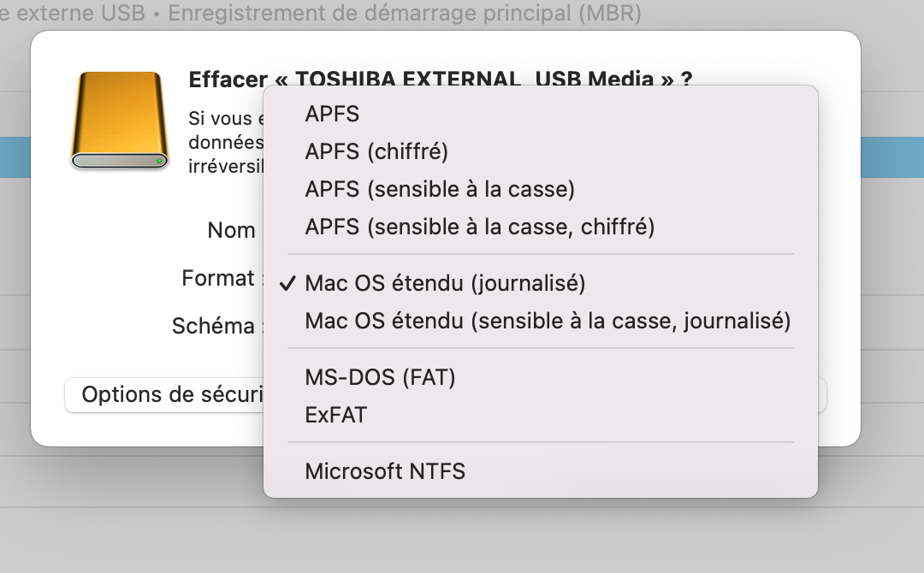Click the Schéma dropdown label
924x573 pixels.
213,326
